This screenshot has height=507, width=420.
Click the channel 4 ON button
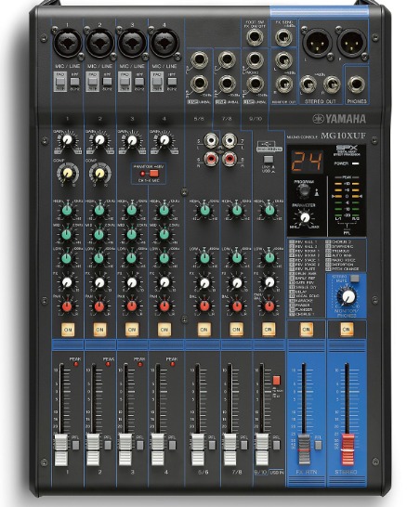(164, 330)
